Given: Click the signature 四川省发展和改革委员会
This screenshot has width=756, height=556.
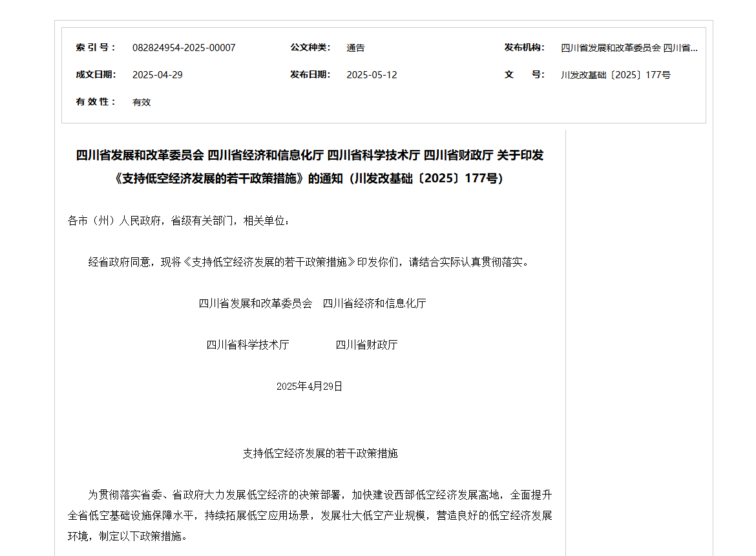Looking at the screenshot, I should pos(255,303).
